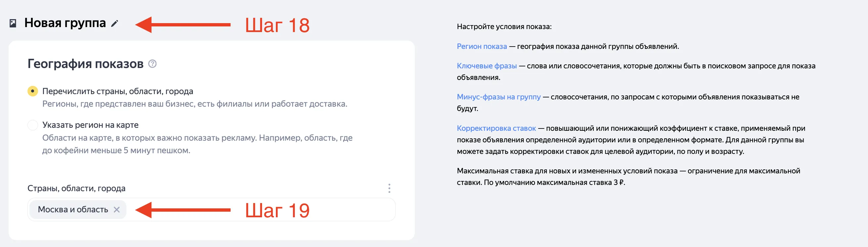
Task: Click the edit pen beside Новая группа heading
Action: tap(114, 23)
